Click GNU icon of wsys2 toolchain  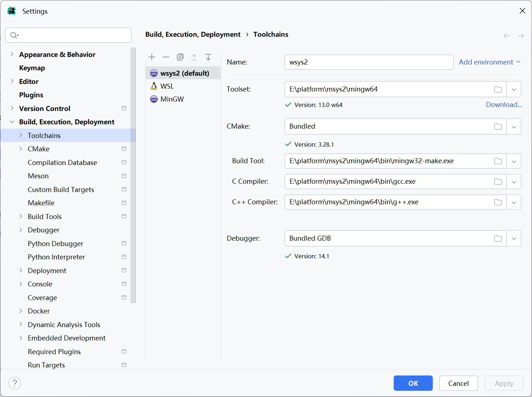tap(154, 73)
